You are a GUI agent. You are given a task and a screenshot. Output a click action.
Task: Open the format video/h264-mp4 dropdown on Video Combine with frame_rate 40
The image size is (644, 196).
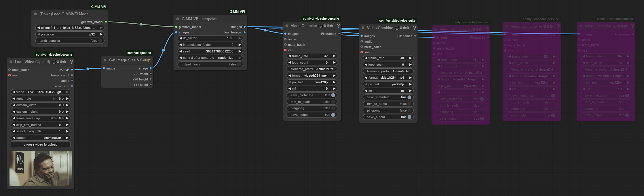[388, 78]
